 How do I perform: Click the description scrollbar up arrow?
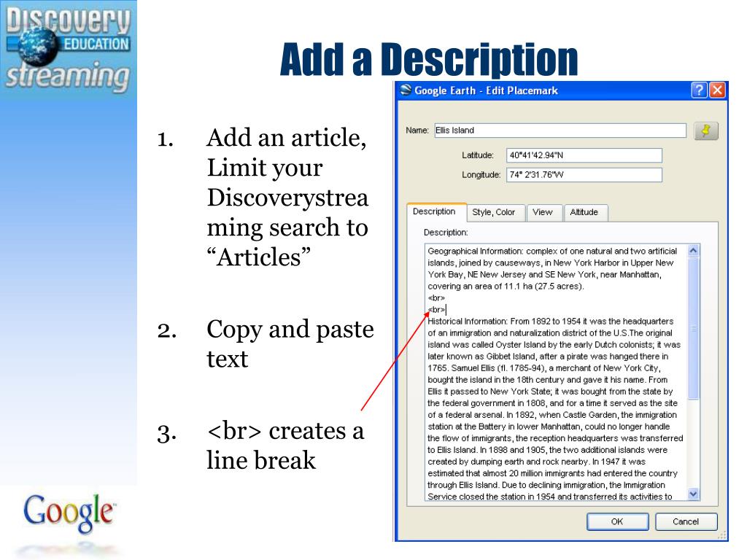pos(694,251)
